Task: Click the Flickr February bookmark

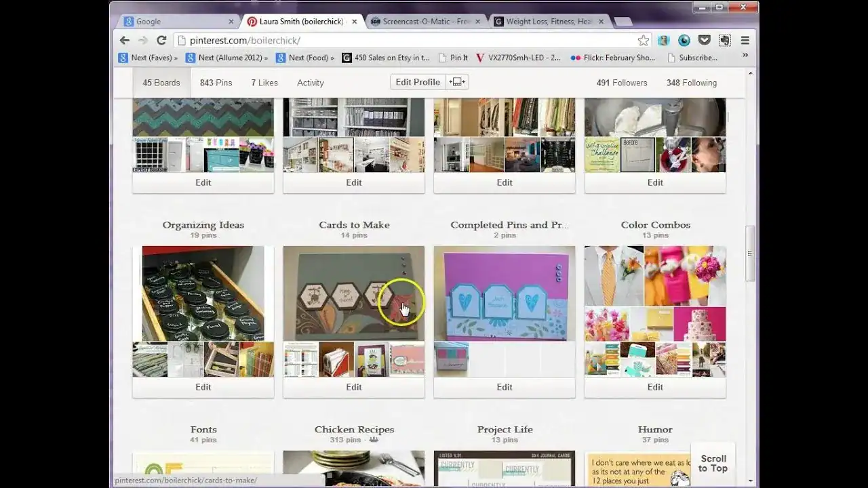Action: tap(612, 58)
